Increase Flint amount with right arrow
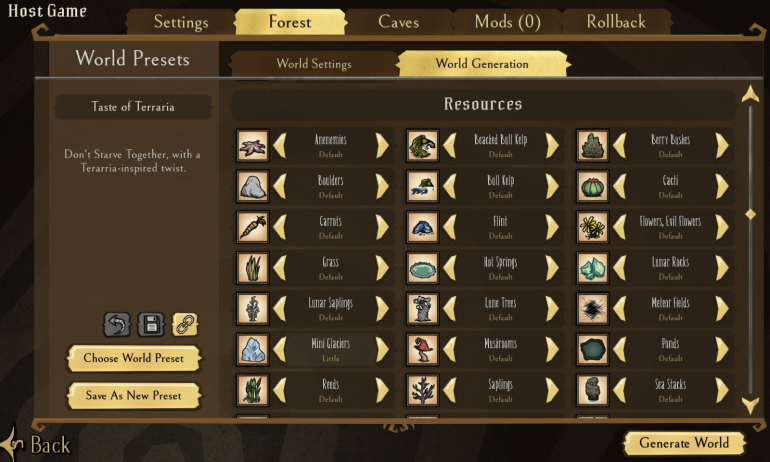770x462 pixels. [x=552, y=227]
